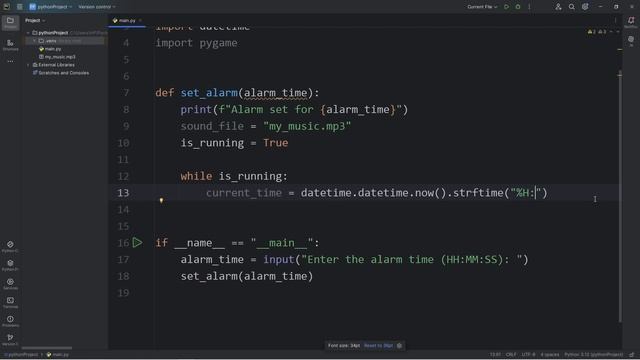The width and height of the screenshot is (640, 360).
Task: Open the Python interpreter status widget
Action: coord(594,355)
